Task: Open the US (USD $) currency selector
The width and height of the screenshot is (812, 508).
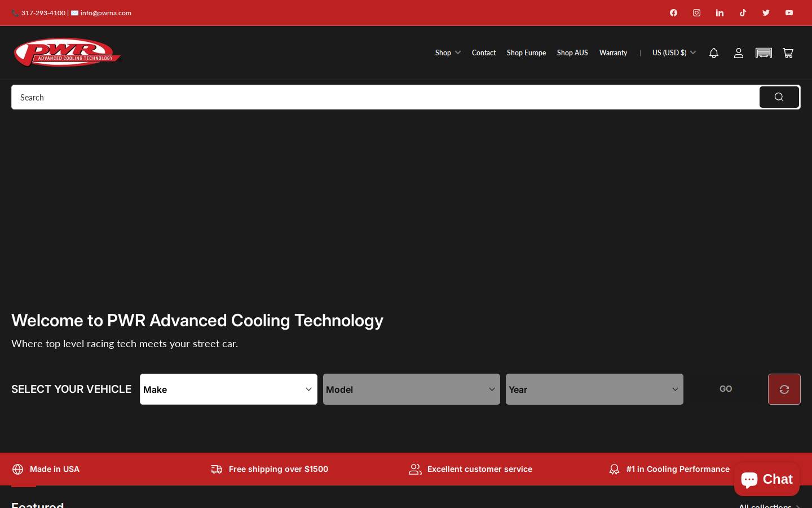Action: (x=674, y=52)
